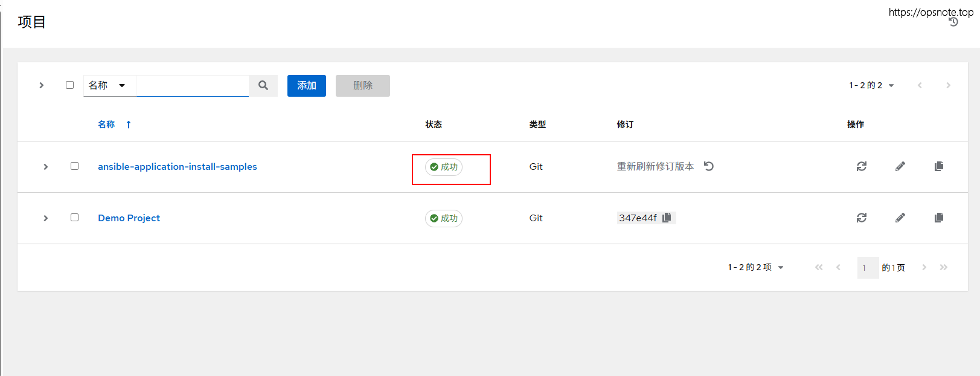Click the search magnifier icon button

pyautogui.click(x=263, y=86)
